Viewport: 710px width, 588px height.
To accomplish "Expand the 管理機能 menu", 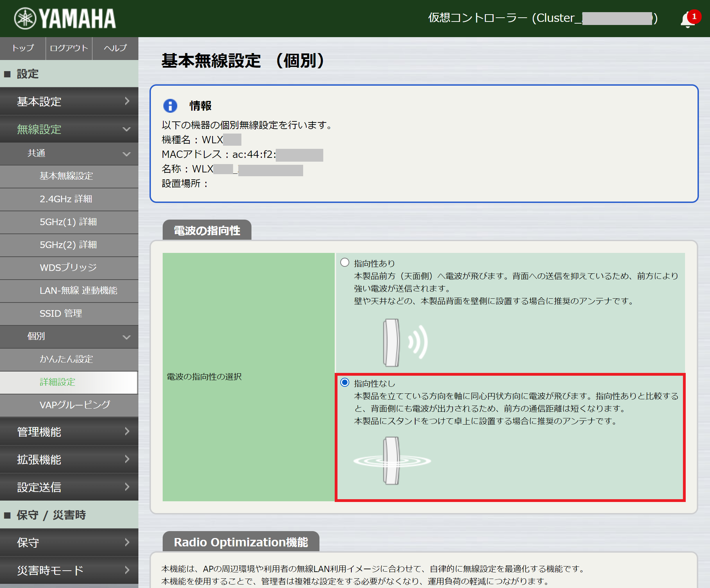I will tap(69, 432).
